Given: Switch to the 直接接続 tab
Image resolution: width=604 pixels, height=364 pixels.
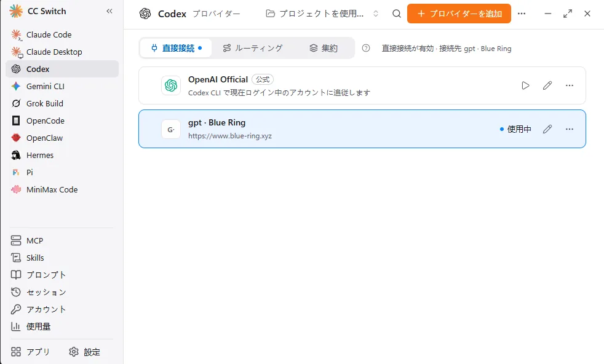Looking at the screenshot, I should [x=176, y=48].
